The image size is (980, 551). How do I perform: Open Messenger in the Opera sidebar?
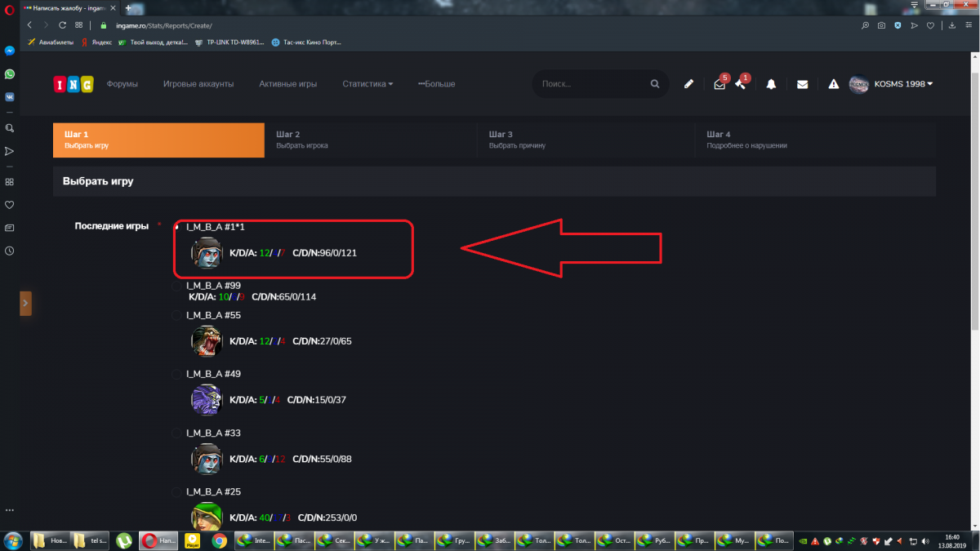pyautogui.click(x=9, y=51)
